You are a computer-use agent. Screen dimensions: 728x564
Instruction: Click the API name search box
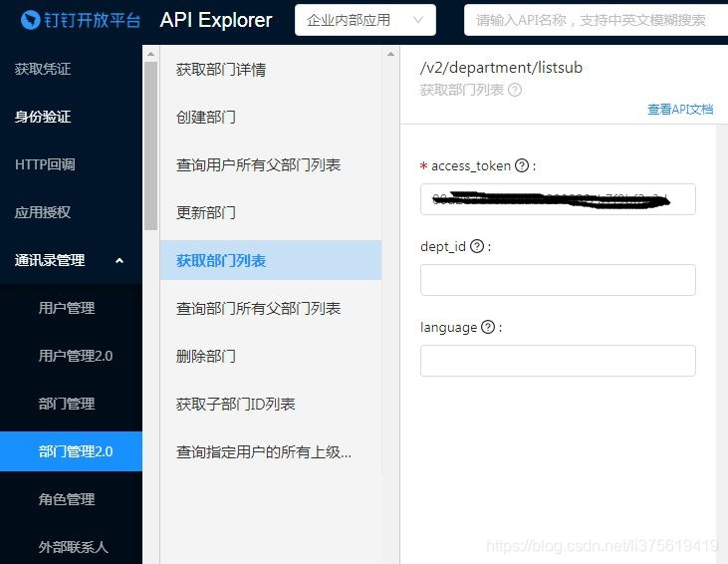coord(596,20)
